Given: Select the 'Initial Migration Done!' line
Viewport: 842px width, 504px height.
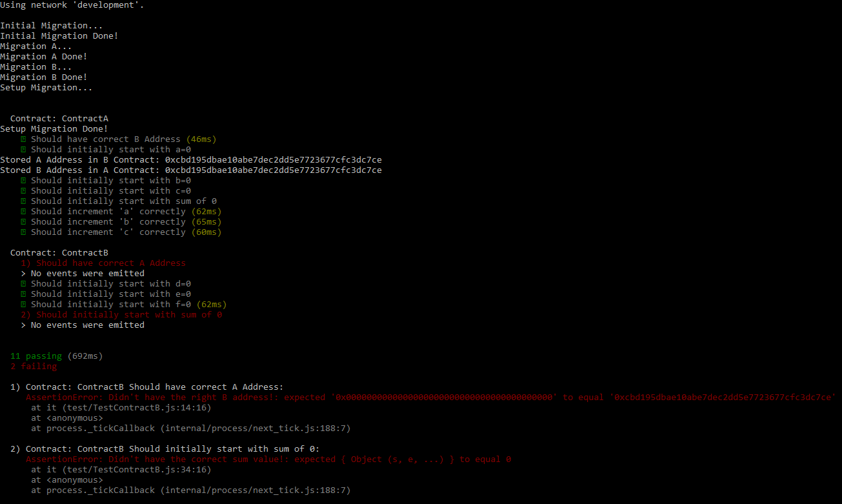Looking at the screenshot, I should coord(59,36).
